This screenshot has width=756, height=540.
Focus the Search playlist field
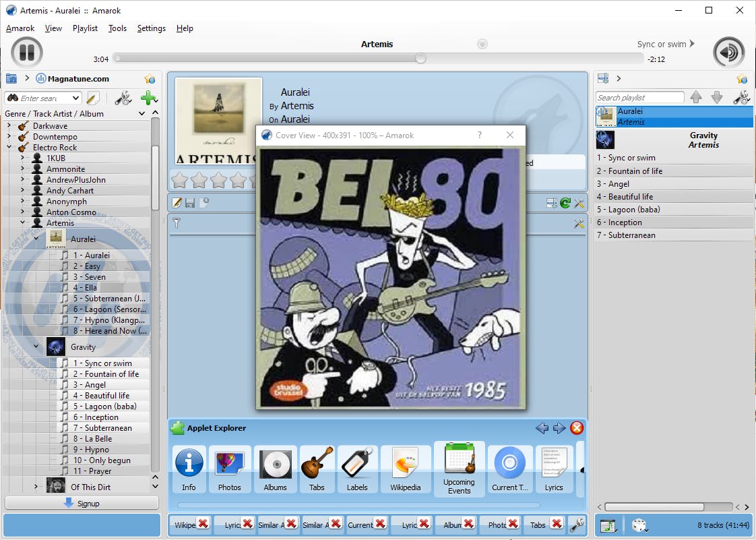639,98
